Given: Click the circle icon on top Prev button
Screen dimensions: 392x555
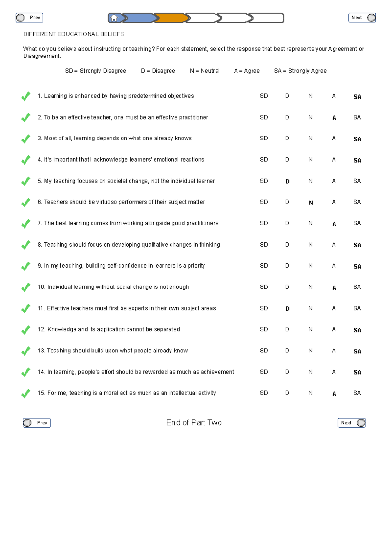Looking at the screenshot, I should (x=20, y=18).
